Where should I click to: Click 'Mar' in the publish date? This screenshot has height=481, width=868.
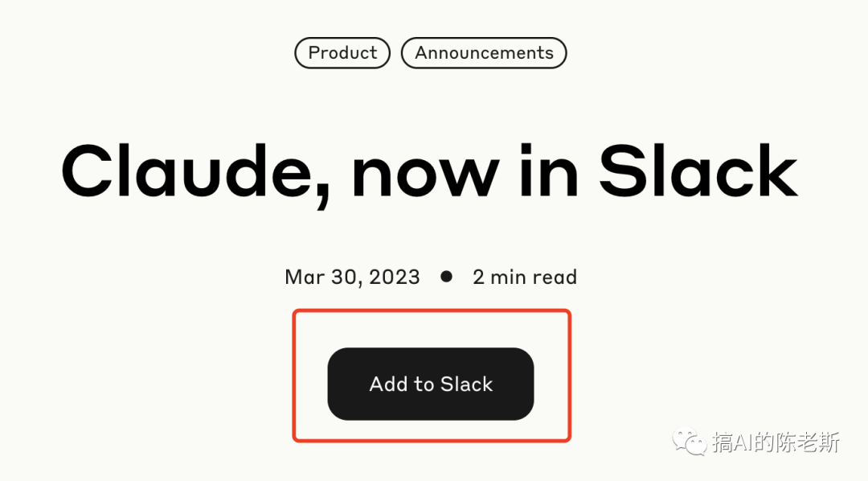click(x=305, y=277)
